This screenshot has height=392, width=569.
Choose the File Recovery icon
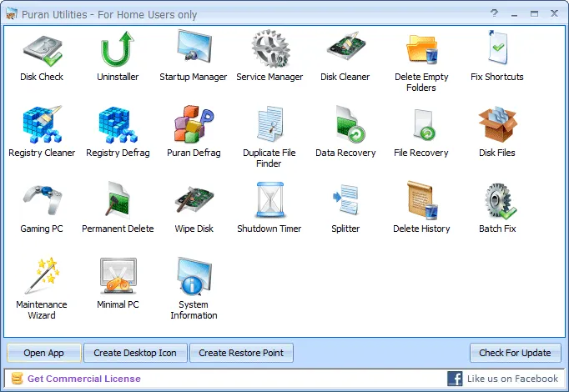424,125
